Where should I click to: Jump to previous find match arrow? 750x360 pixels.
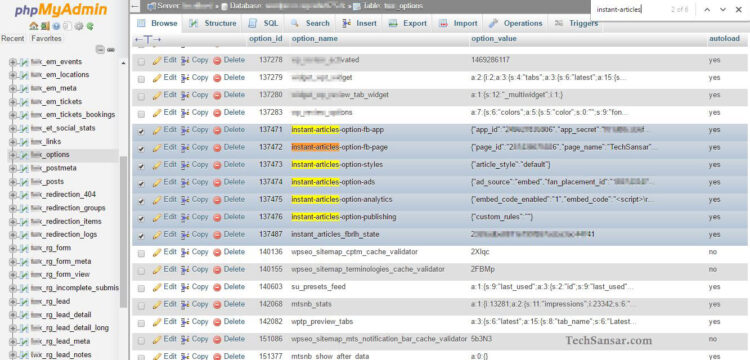click(707, 10)
